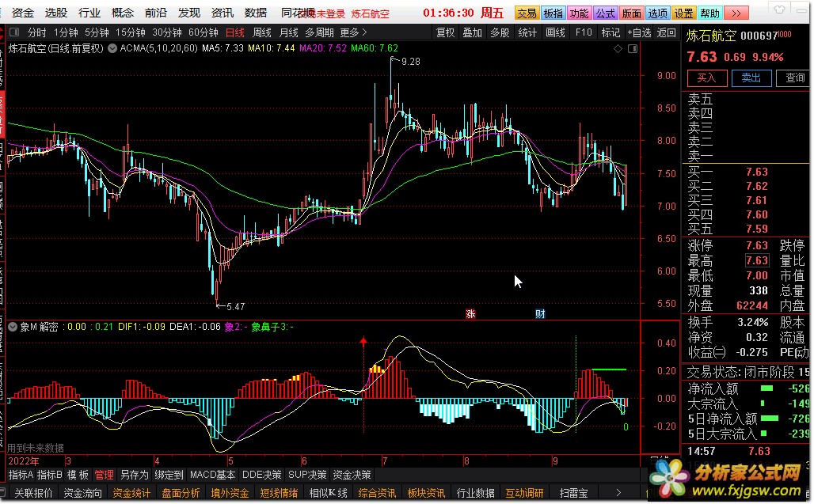
Task: Select SUP决策 indicator
Action: click(307, 475)
